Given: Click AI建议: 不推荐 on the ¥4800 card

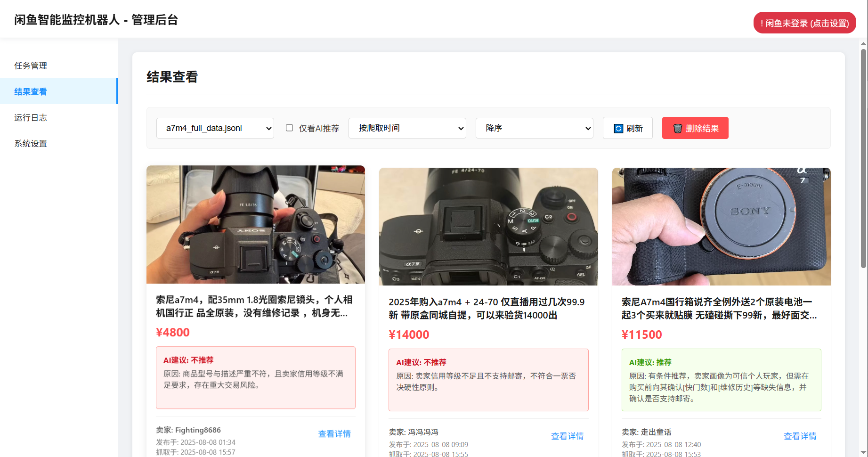Looking at the screenshot, I should 188,360.
